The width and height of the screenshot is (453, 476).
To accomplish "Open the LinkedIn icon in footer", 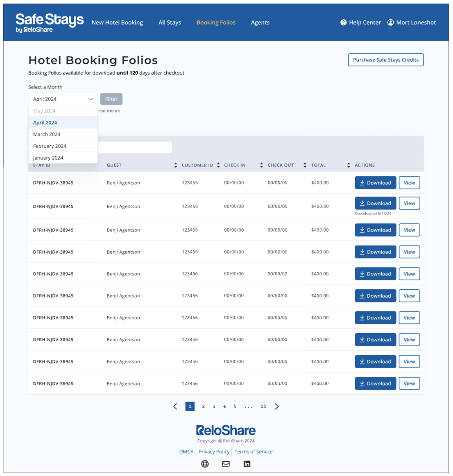I will pos(247,464).
